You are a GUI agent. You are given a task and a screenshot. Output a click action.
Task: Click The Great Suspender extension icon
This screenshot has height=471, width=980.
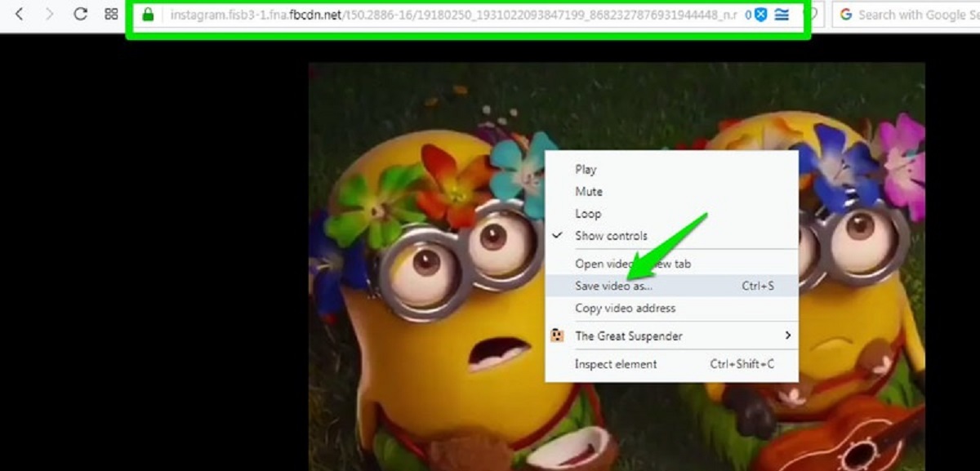(558, 335)
